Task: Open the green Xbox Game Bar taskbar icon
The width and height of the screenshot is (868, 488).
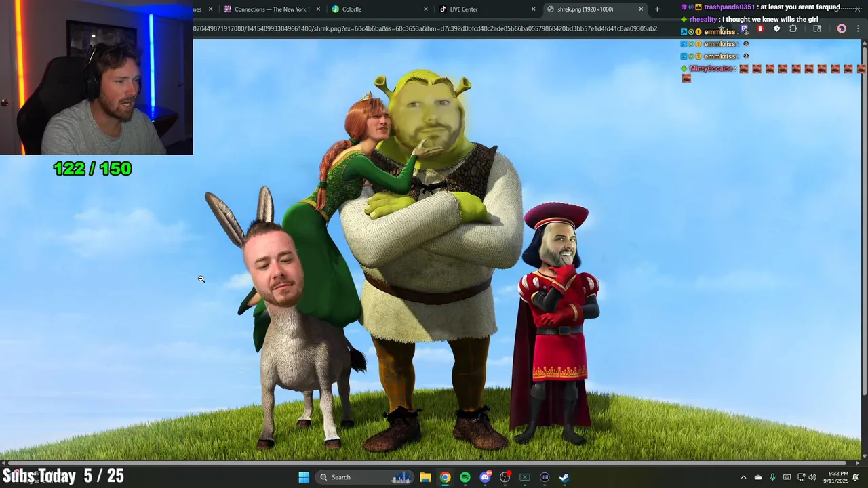Action: pos(524,477)
